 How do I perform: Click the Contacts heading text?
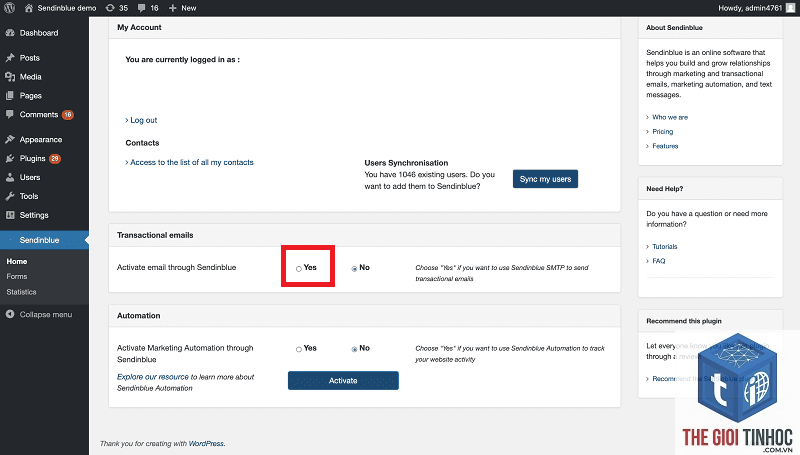(x=142, y=143)
